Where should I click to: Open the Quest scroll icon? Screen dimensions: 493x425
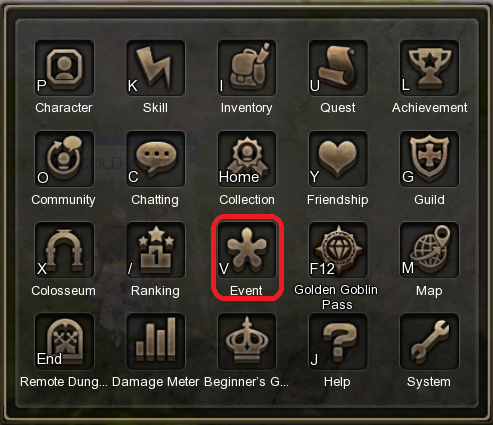[x=338, y=68]
